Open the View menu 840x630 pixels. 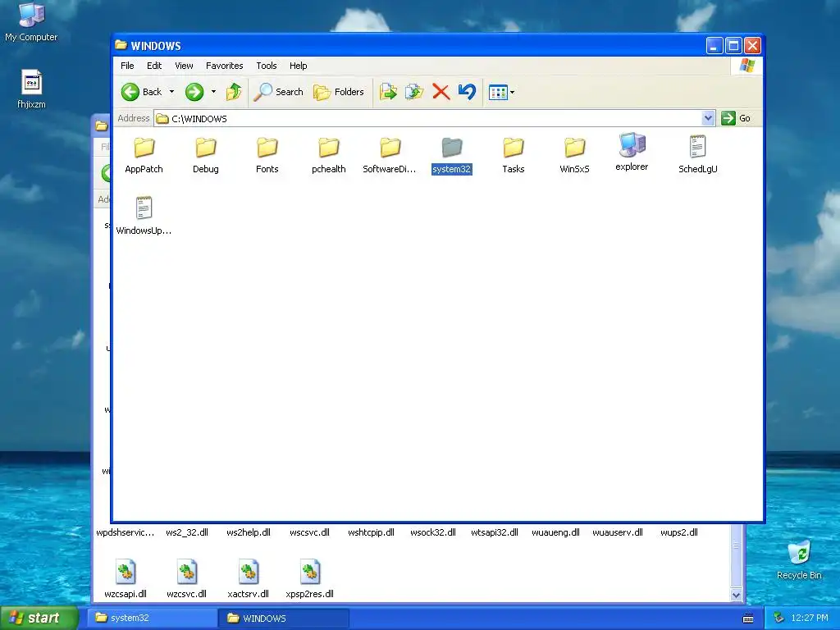[x=184, y=66]
